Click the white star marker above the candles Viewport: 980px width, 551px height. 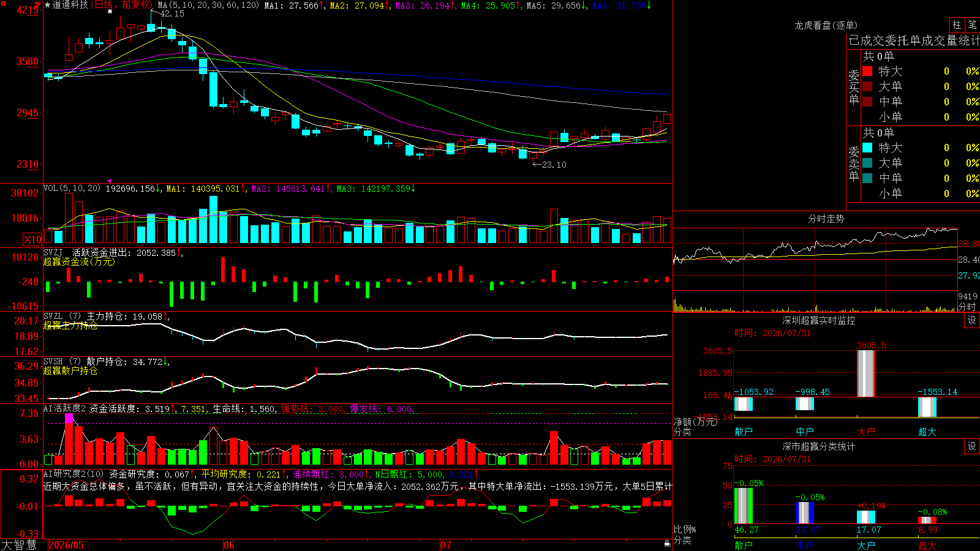[110, 11]
